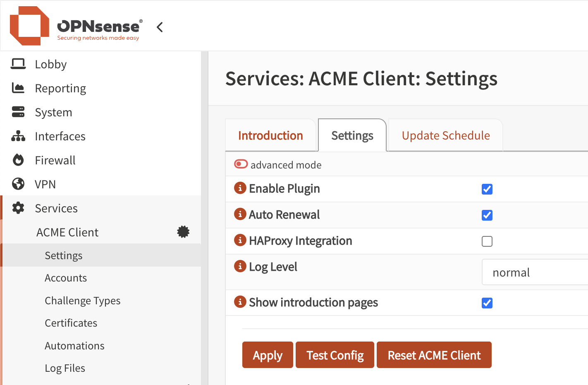Click the ACME Client certificate badge icon
The height and width of the screenshot is (385, 588).
coord(183,232)
